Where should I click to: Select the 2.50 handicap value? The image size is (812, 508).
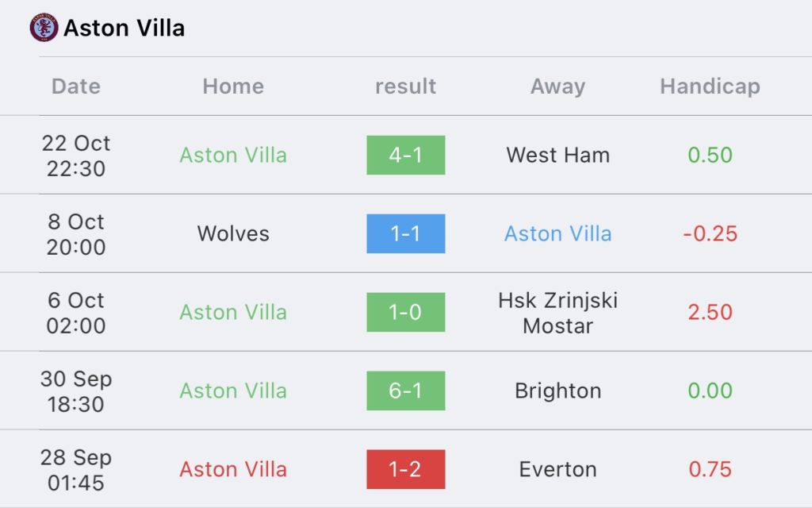point(710,312)
